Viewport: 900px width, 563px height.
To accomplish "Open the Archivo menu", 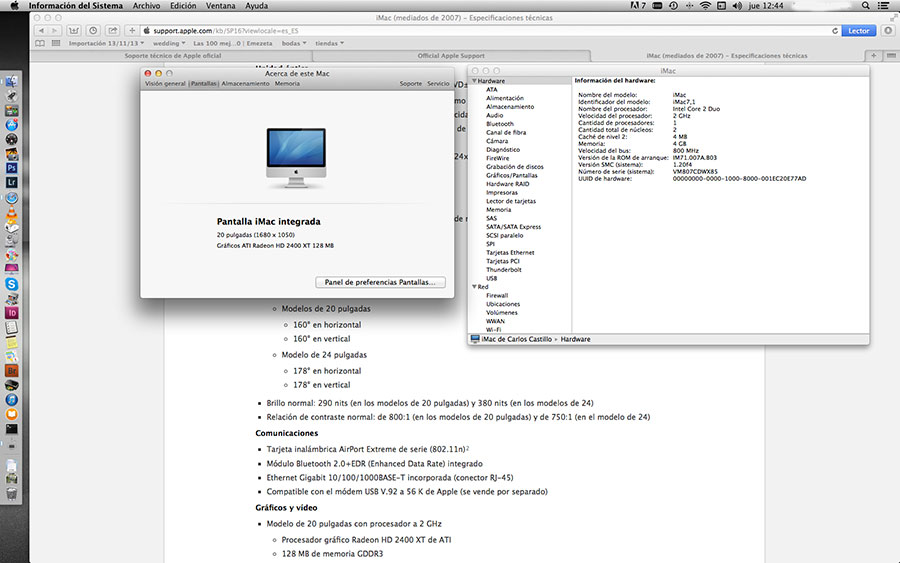I will (x=146, y=6).
